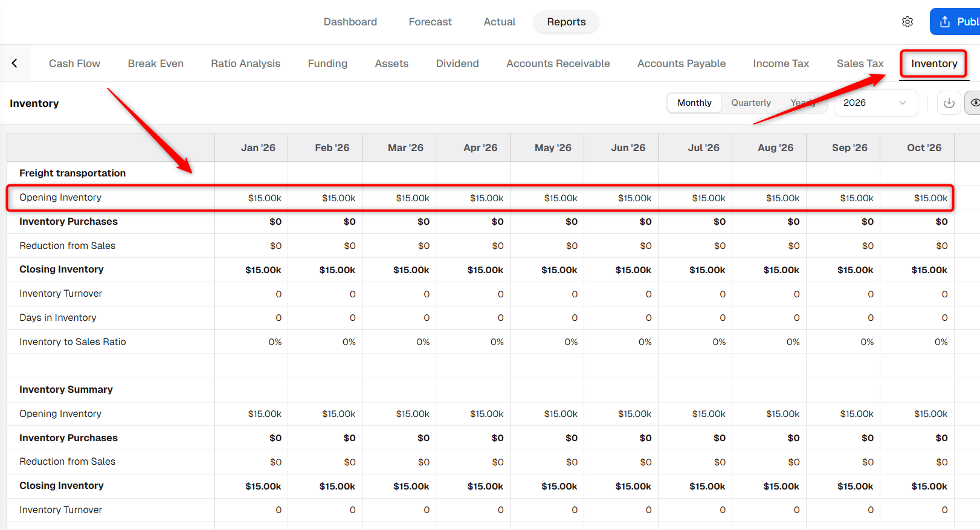Open the 2026 year dropdown

tap(875, 103)
